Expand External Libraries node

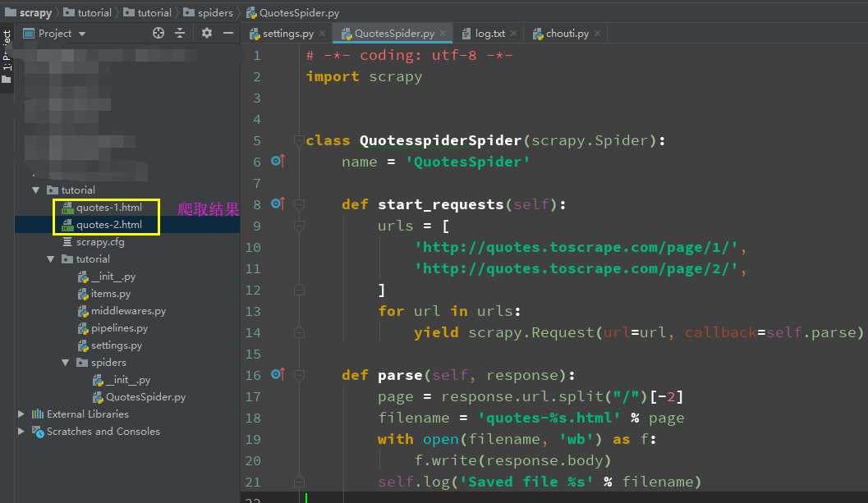21,414
